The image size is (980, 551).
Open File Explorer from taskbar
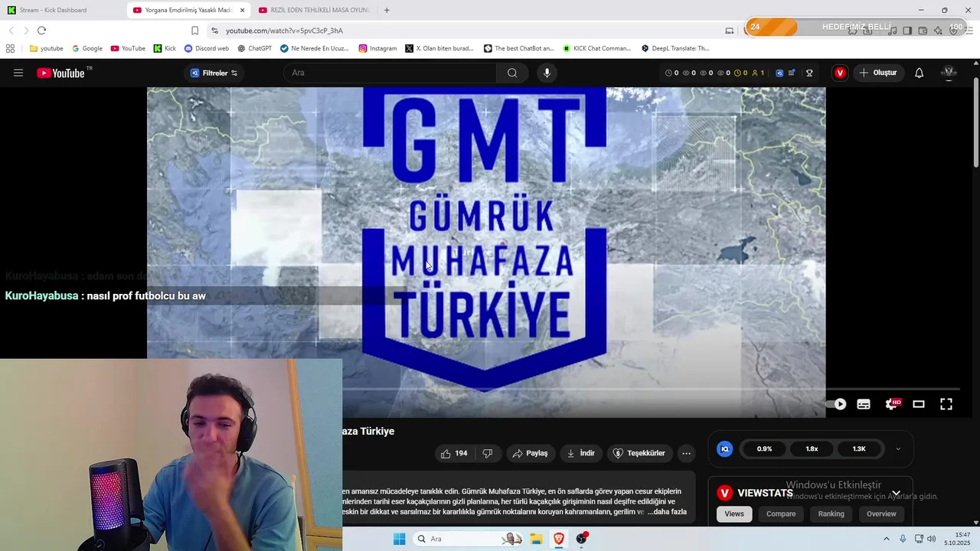pyautogui.click(x=536, y=539)
